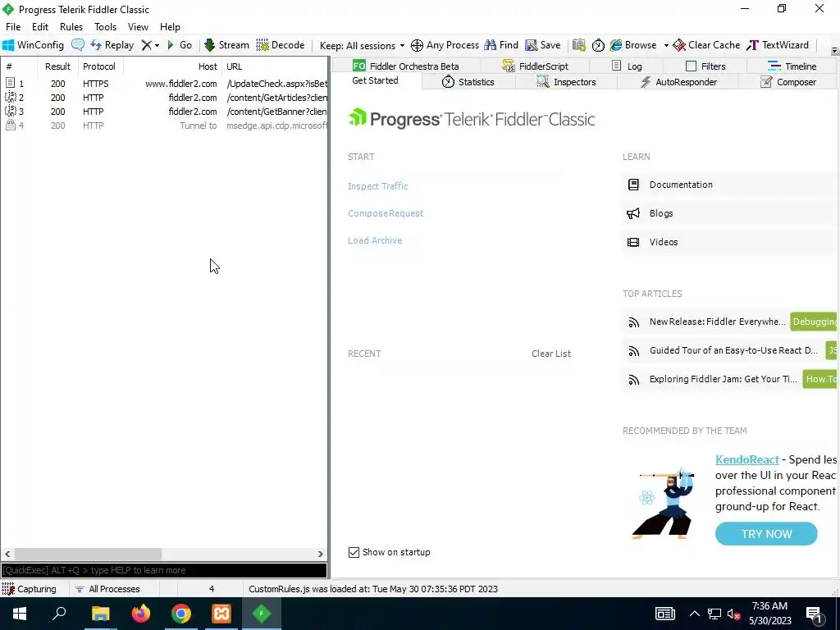Select session 4 Tunnel to row
The image size is (840, 630).
coord(164,126)
